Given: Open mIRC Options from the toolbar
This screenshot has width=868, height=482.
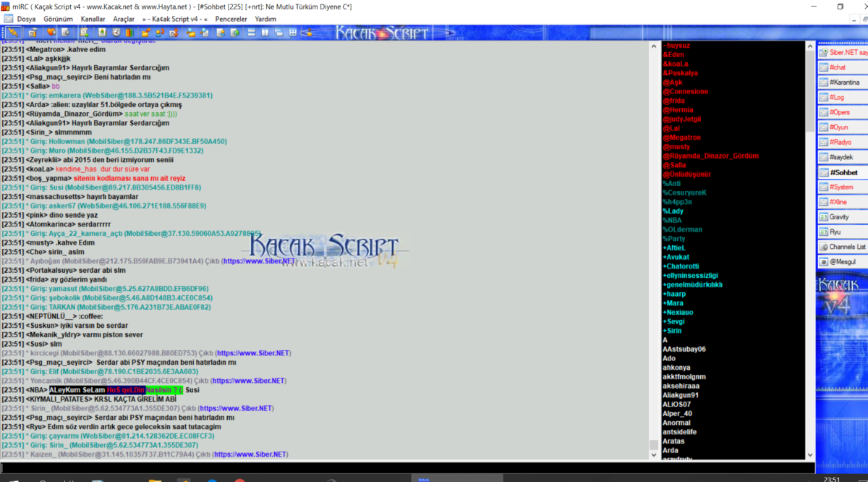Looking at the screenshot, I should pyautogui.click(x=33, y=33).
